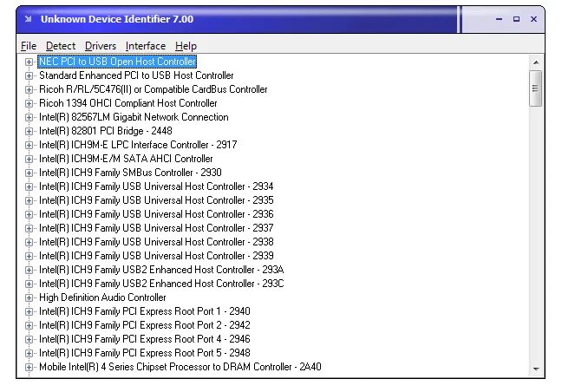Viewport: 562px width, 392px height.
Task: Expand USB2 Enhanced Host Controller - 293C
Action: tap(29, 284)
